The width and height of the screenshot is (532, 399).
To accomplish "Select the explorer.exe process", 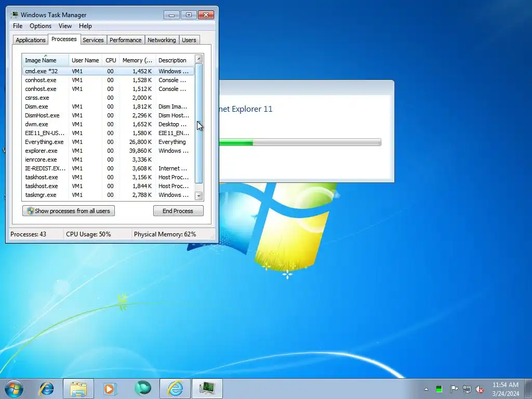I will pos(108,151).
